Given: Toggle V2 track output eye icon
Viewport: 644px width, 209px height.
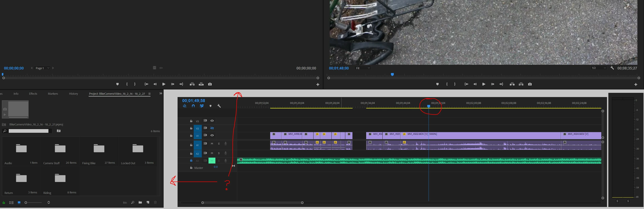Looking at the screenshot, I should (x=212, y=128).
